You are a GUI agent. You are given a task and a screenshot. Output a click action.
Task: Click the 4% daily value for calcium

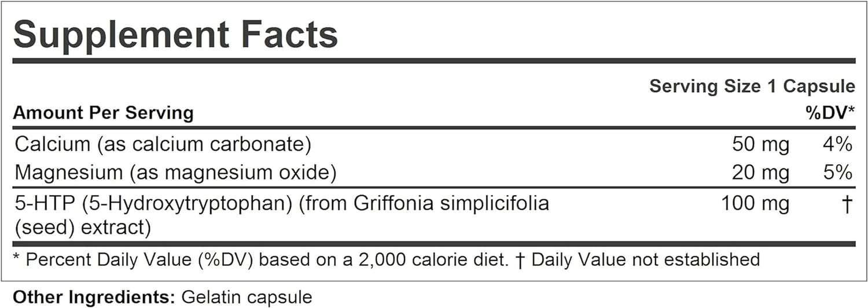[837, 145]
